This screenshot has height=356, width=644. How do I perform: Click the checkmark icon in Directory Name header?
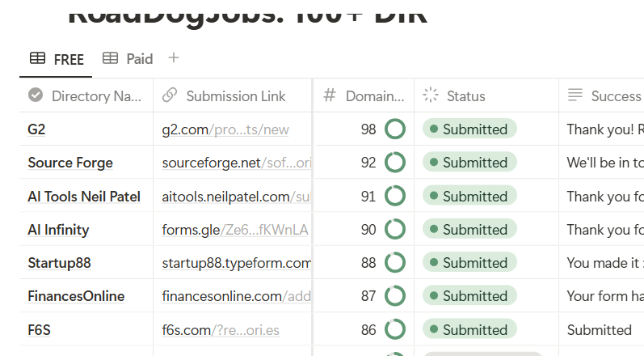click(x=36, y=95)
